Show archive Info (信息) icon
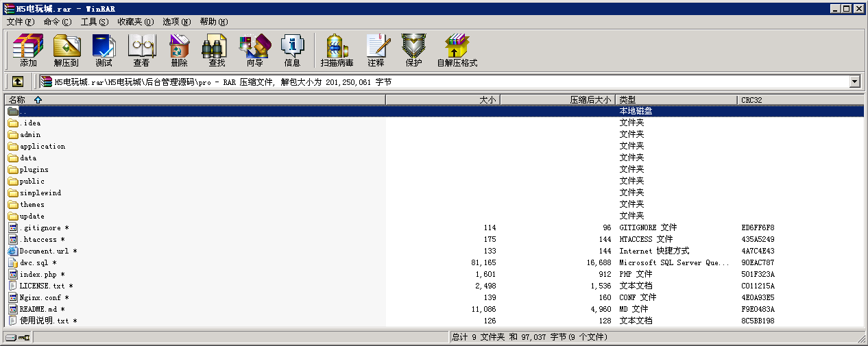Screen dimensions: 868x346 (292, 50)
